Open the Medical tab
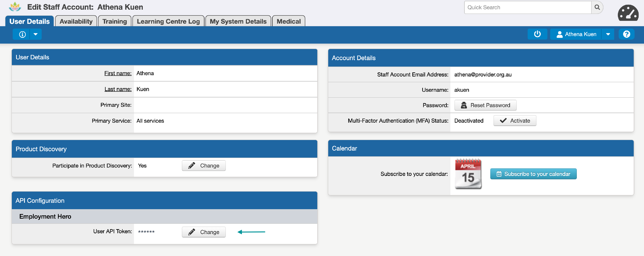 [289, 21]
